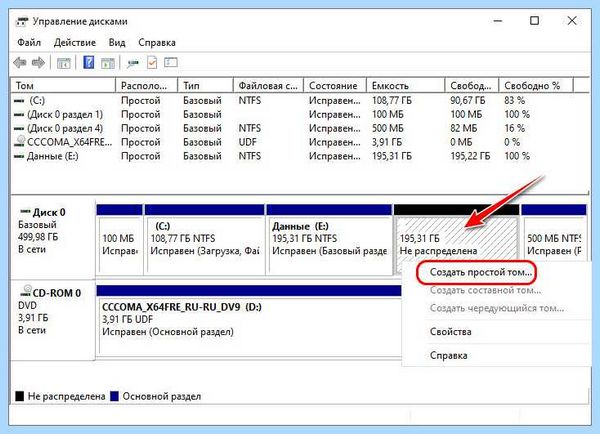This screenshot has height=434, width=600.
Task: Click disabled Создать составной том… entry
Action: (485, 290)
